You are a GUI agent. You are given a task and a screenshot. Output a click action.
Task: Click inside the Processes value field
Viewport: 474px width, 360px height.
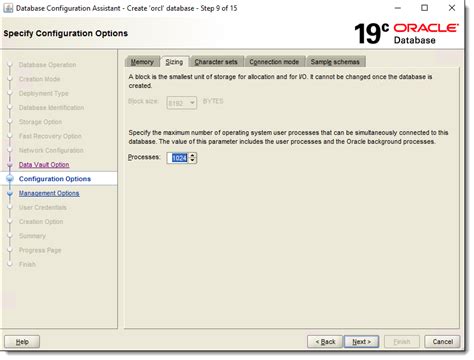coord(178,158)
